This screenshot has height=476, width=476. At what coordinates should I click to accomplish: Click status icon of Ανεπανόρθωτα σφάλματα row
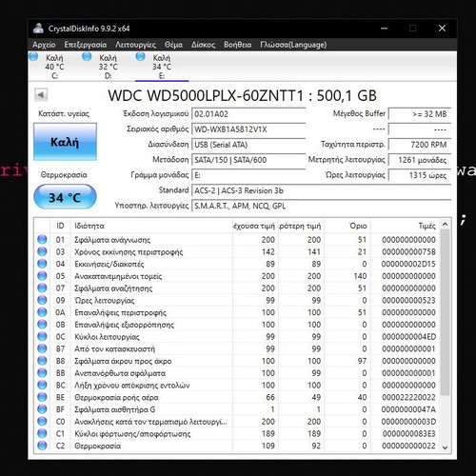tap(42, 373)
